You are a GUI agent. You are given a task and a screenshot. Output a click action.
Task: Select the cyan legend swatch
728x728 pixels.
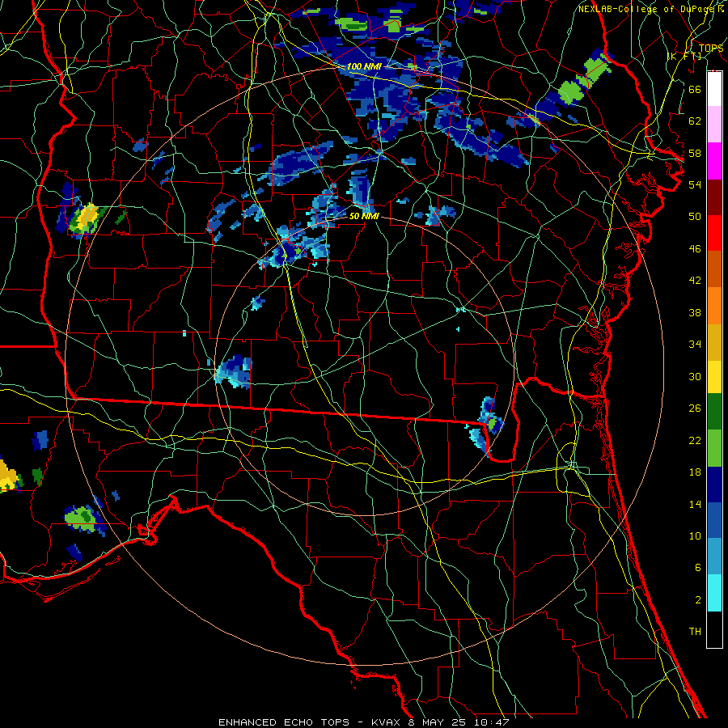tap(714, 593)
